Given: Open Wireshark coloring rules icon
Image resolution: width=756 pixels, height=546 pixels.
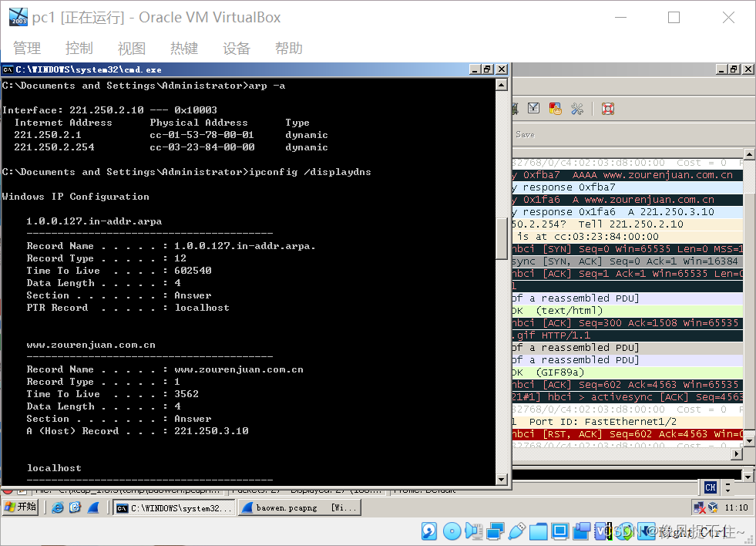Looking at the screenshot, I should [556, 109].
